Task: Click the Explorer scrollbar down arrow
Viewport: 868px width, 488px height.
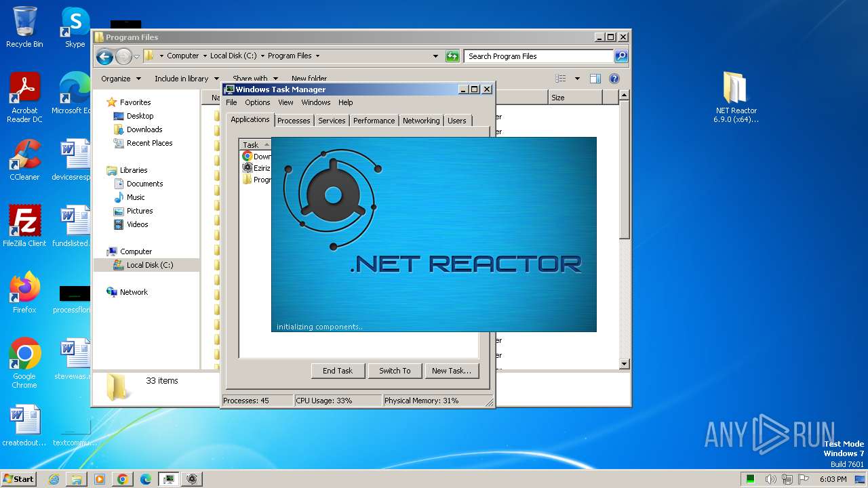Action: pyautogui.click(x=625, y=364)
